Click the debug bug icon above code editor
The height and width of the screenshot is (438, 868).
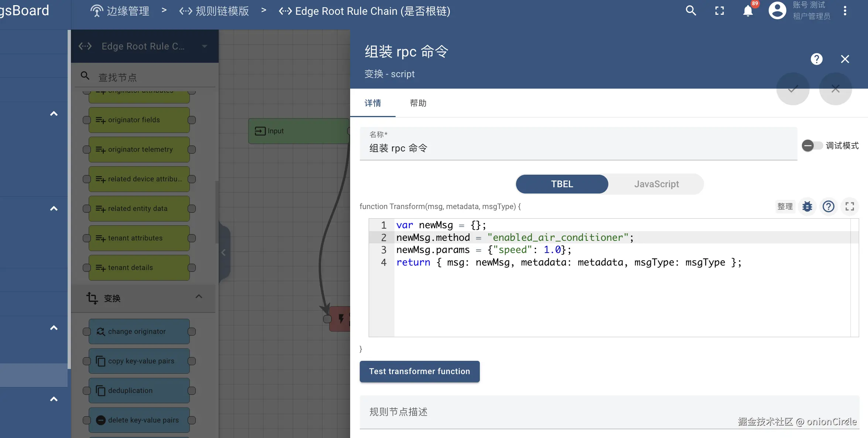coord(807,206)
